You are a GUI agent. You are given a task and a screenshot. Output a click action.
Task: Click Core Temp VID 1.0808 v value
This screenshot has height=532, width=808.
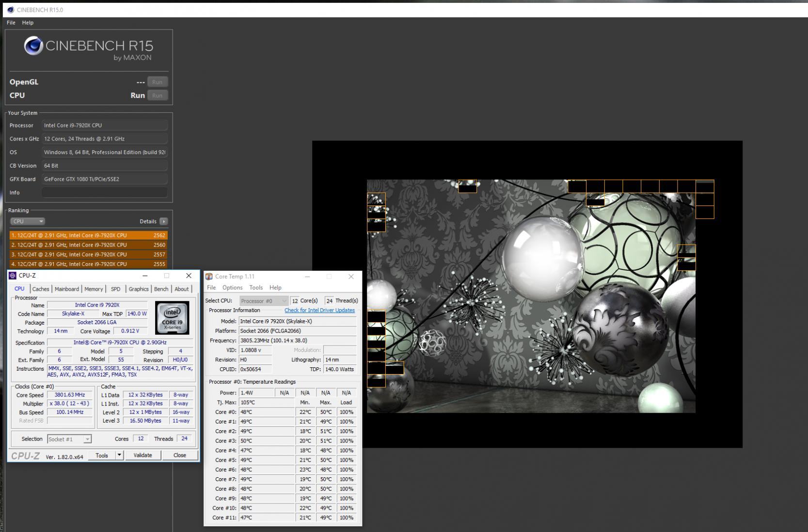(255, 350)
